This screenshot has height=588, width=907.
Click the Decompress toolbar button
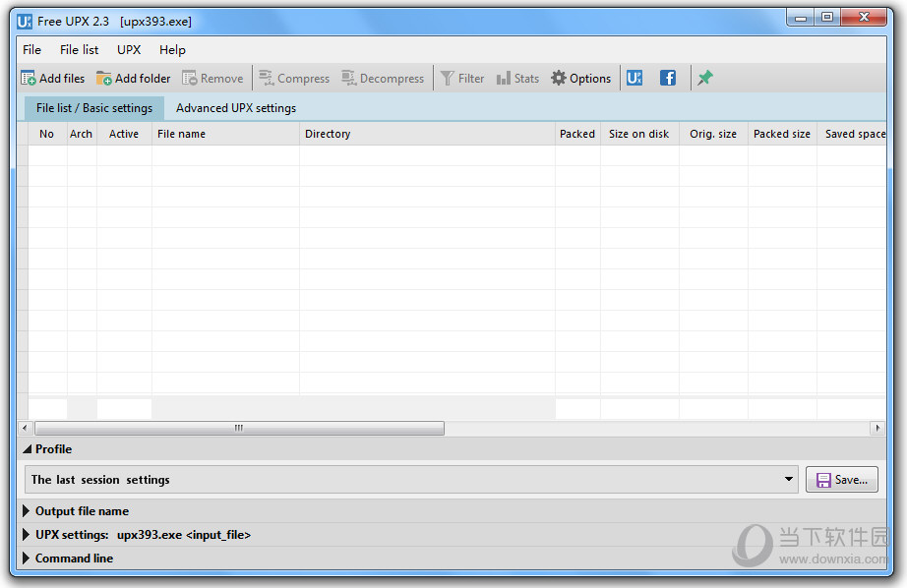[383, 78]
